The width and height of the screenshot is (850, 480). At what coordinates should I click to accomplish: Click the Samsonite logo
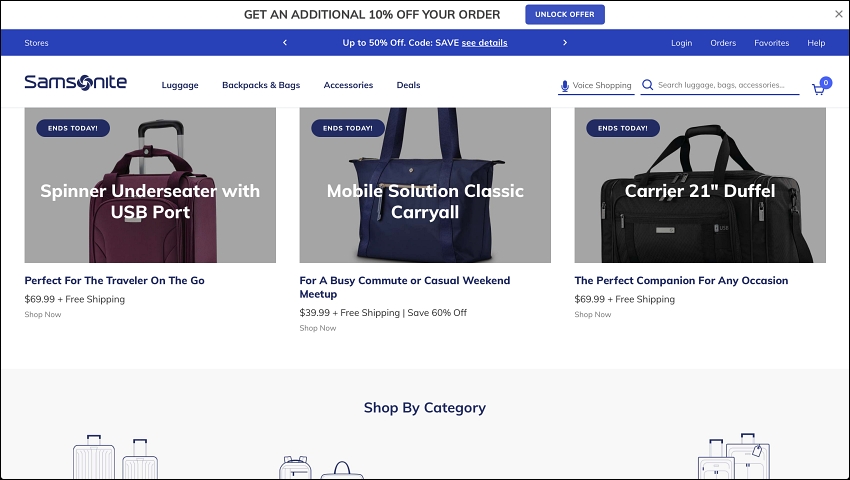click(75, 82)
